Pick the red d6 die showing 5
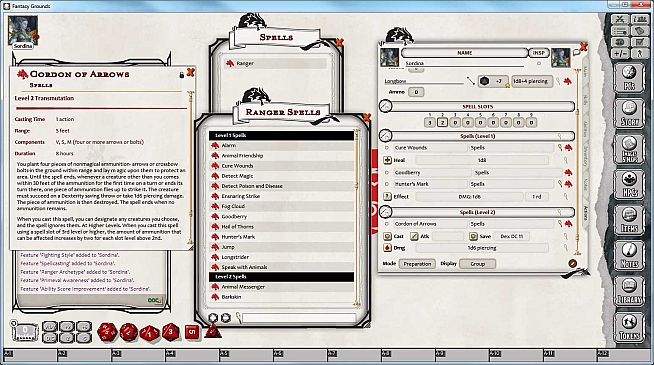Viewport: 654px width, 365px height. [192, 332]
